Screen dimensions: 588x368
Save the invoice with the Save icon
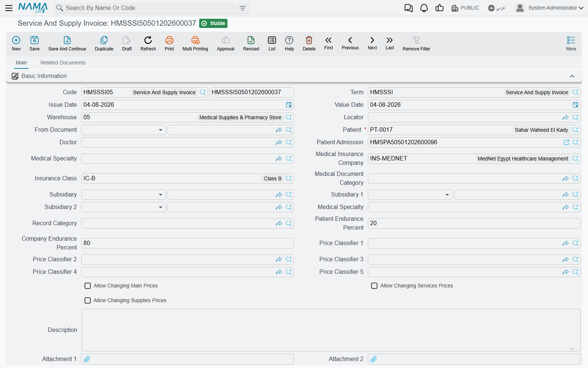pyautogui.click(x=35, y=43)
